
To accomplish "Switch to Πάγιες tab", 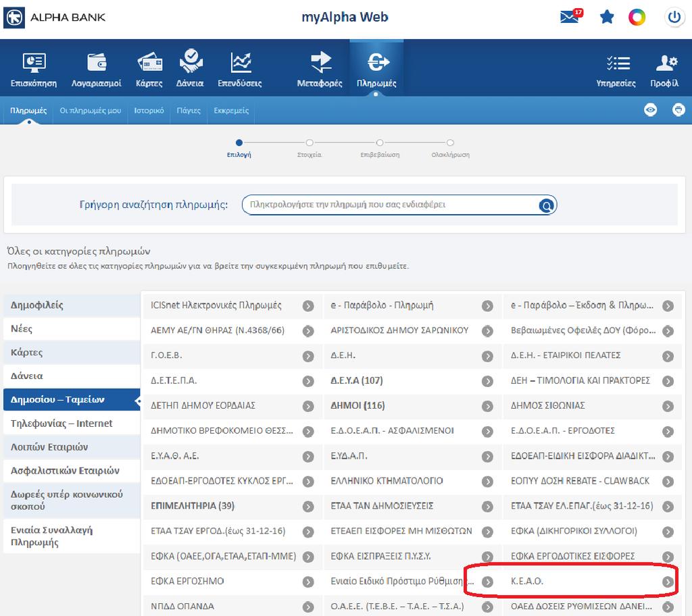I will 189,110.
